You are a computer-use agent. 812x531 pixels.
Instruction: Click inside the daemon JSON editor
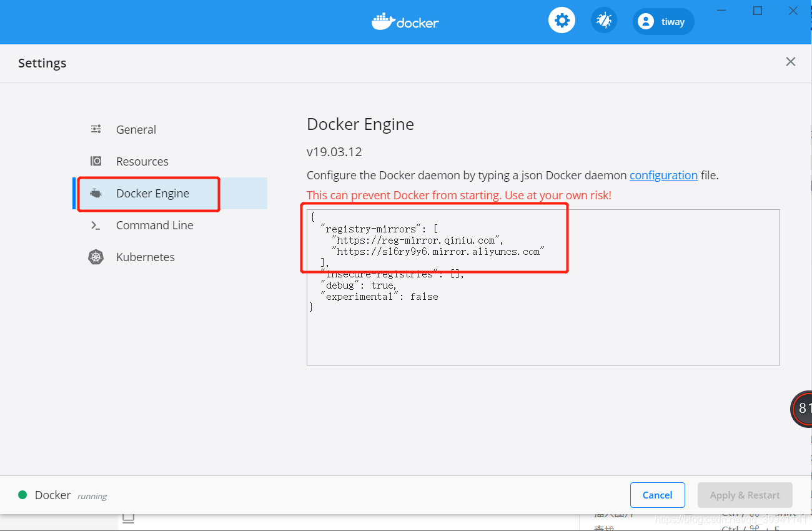543,287
